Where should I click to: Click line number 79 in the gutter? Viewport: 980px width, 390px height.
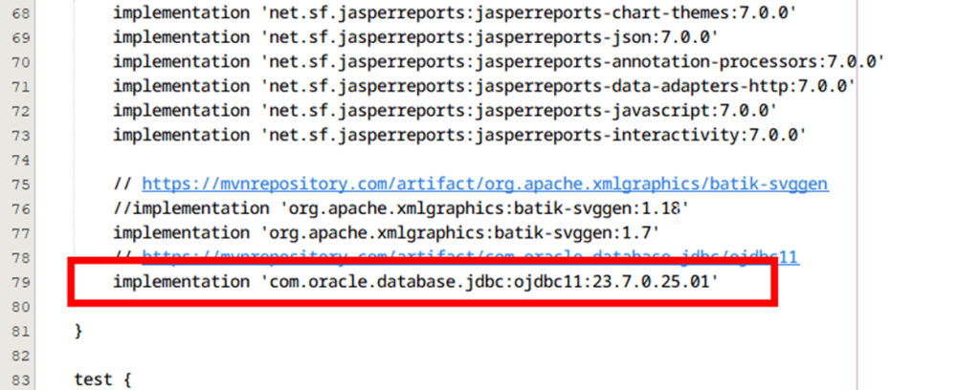point(18,282)
